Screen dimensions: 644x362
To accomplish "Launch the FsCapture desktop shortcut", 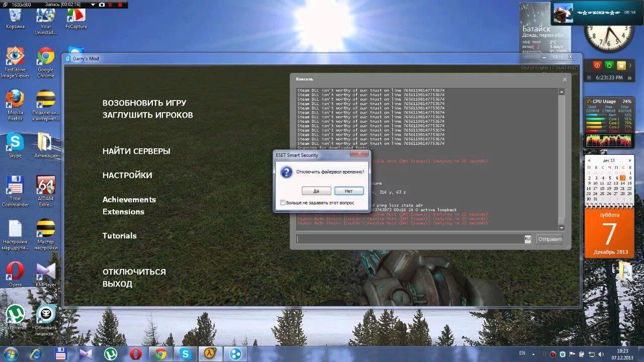I will [76, 19].
